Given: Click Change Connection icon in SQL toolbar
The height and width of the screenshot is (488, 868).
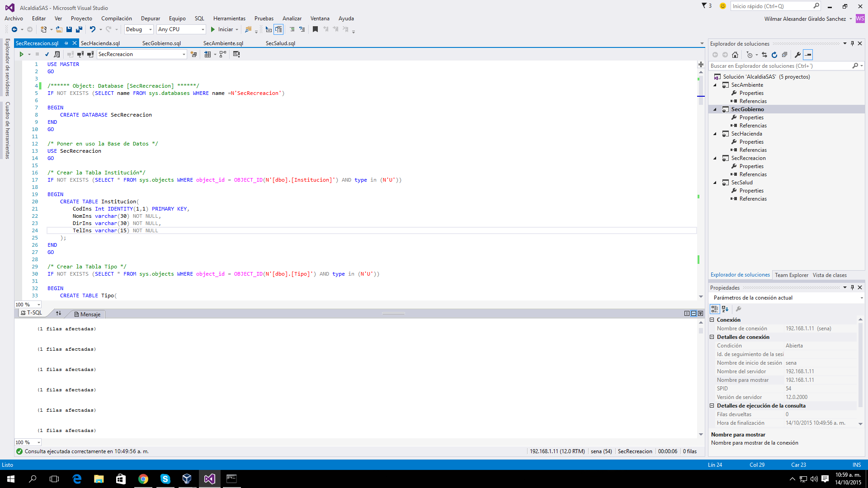Looking at the screenshot, I should coord(90,54).
